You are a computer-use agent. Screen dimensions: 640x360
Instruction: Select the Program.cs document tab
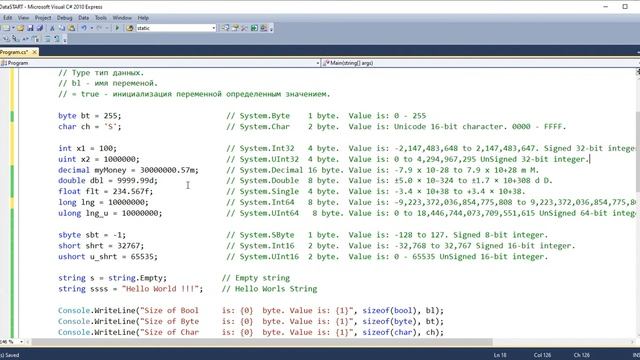[x=15, y=52]
